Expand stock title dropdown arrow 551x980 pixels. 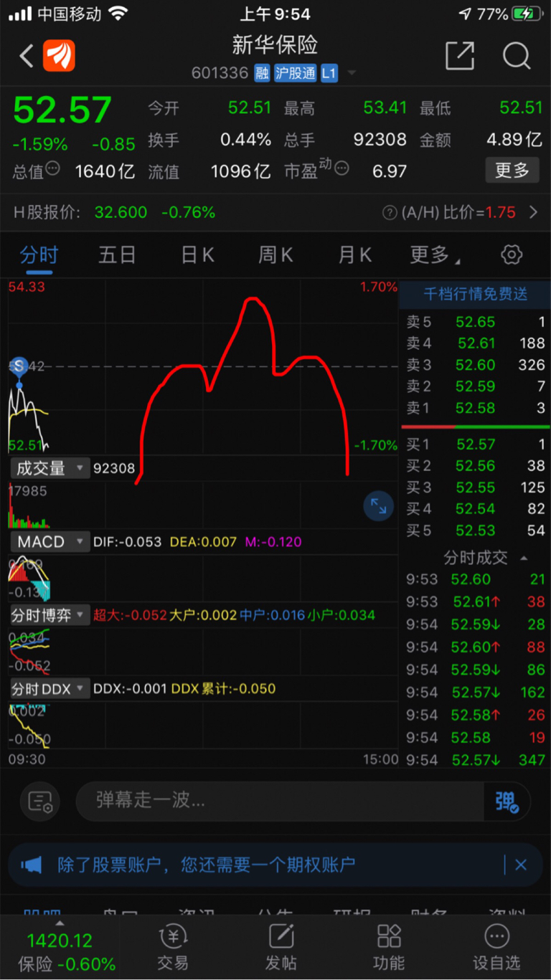click(x=351, y=73)
